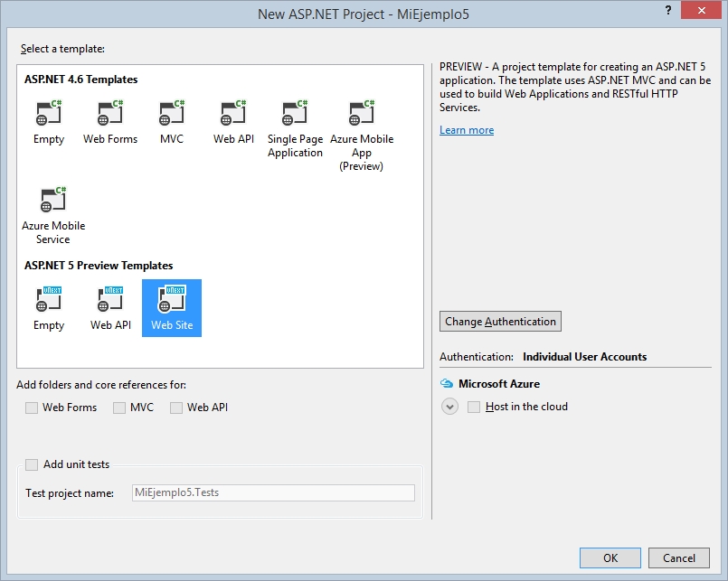
Task: Expand the Azure hosting options chevron
Action: [x=449, y=407]
